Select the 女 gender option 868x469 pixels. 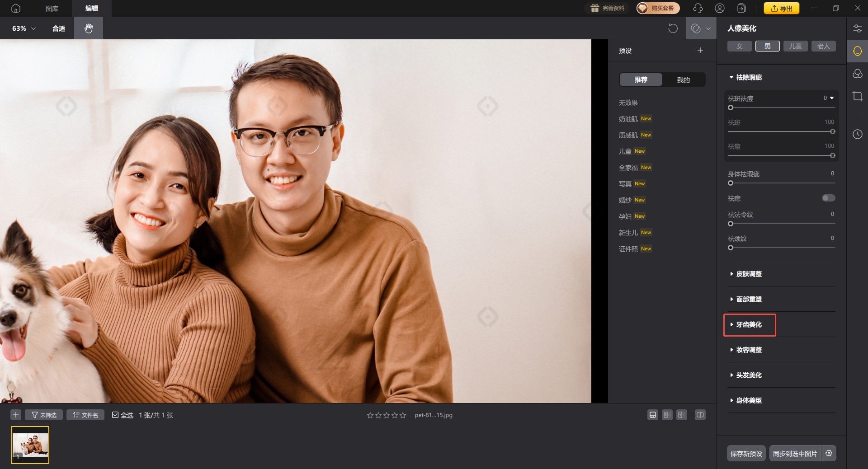(x=739, y=46)
